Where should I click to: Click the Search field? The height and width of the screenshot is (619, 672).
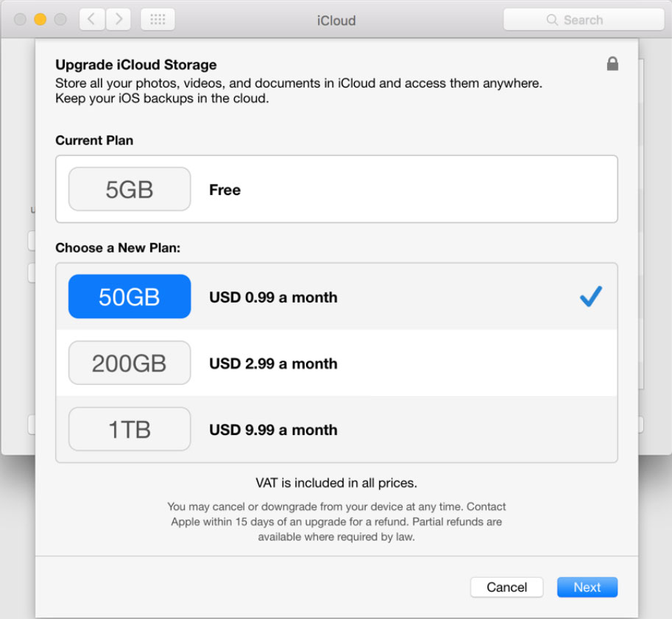pyautogui.click(x=584, y=20)
